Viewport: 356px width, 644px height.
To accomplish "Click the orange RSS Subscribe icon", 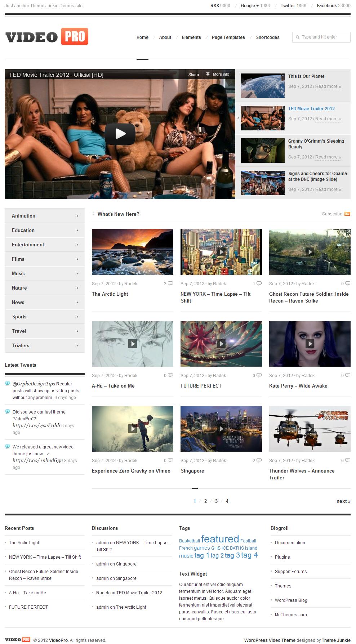I will click(347, 214).
